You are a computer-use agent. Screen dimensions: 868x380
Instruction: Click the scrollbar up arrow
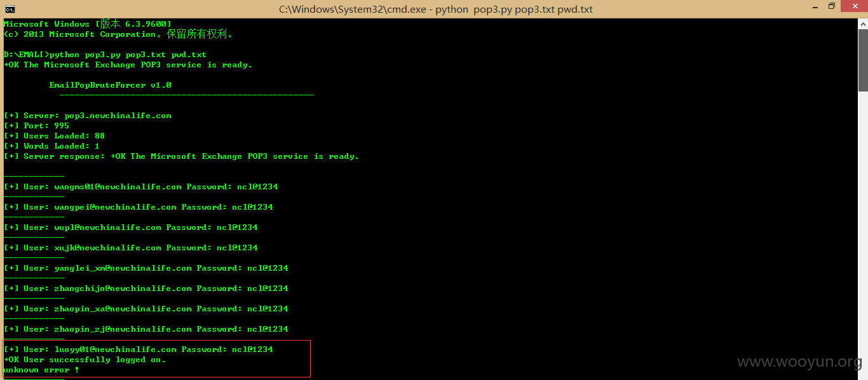coord(862,24)
